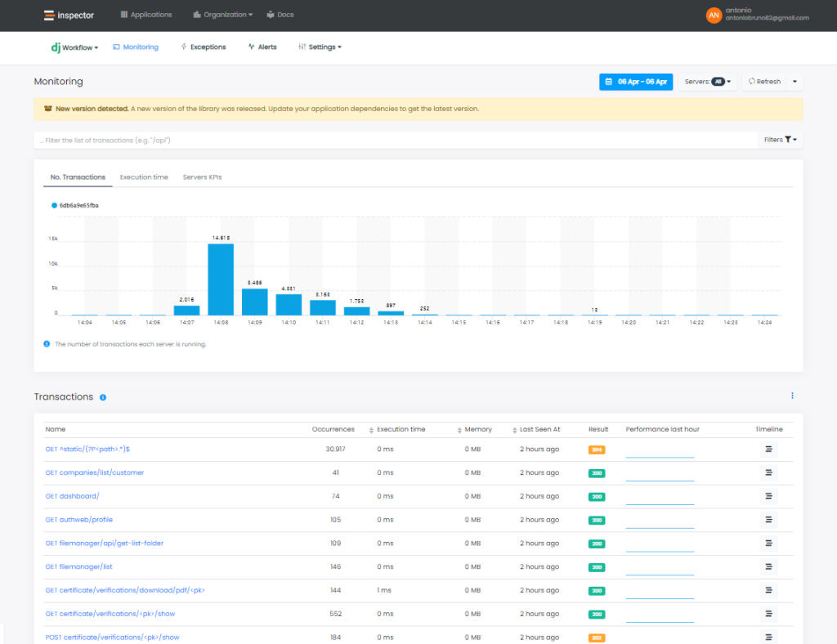
Task: Open GET companies/list/customer transaction link
Action: tap(95, 472)
